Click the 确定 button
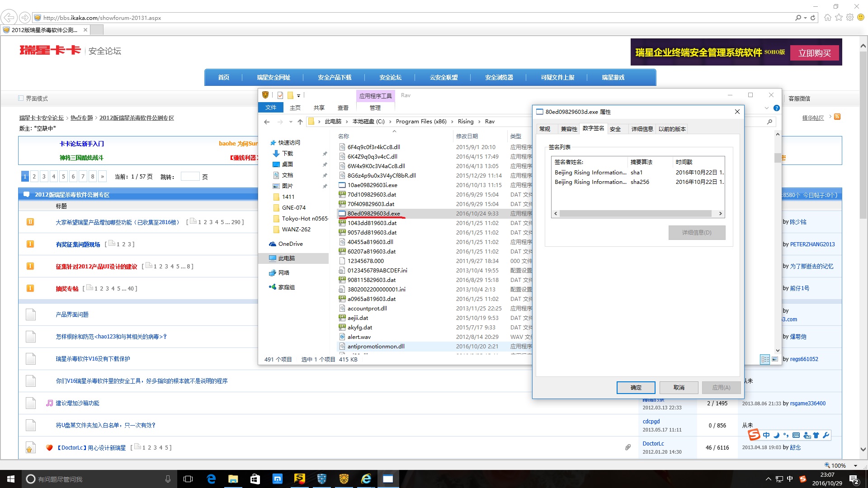The image size is (868, 488). (x=636, y=387)
